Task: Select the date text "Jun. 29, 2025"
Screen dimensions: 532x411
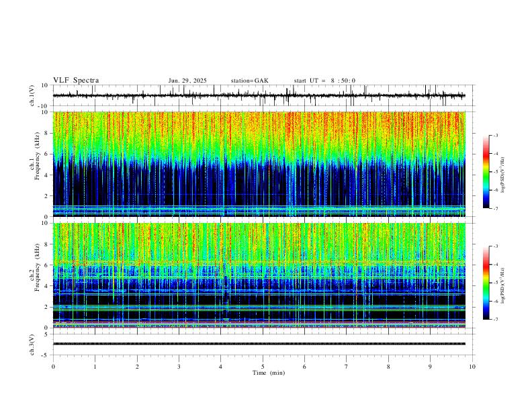Action: tap(187, 81)
